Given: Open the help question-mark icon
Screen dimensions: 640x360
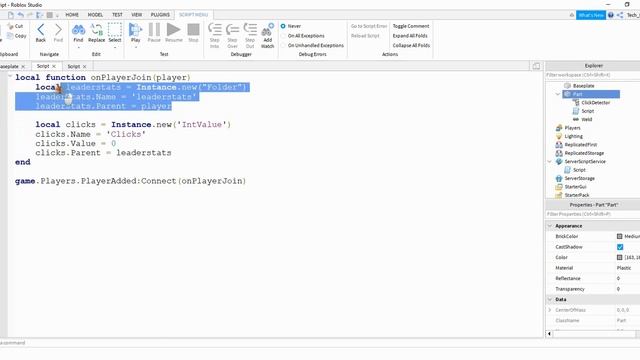Looking at the screenshot, I should point(611,15).
